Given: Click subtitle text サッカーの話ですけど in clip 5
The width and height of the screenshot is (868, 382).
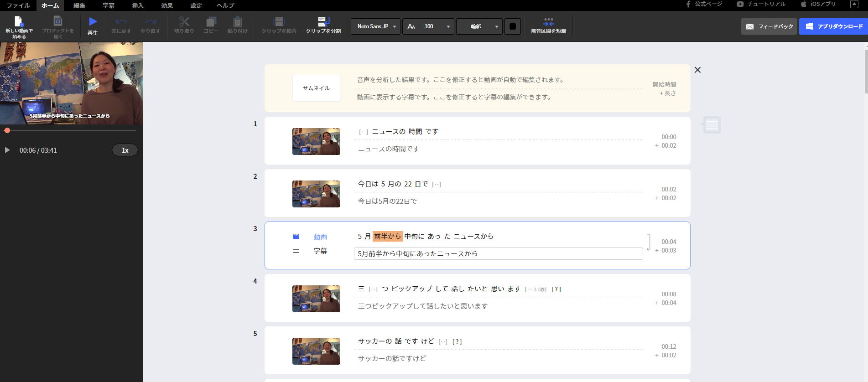Looking at the screenshot, I should 392,358.
